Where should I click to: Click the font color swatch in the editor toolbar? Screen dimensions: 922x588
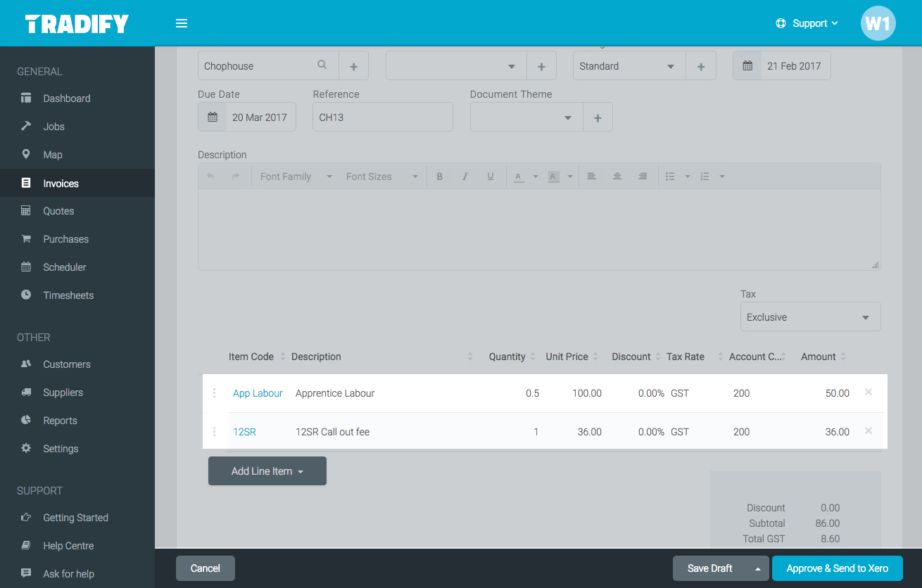click(519, 176)
